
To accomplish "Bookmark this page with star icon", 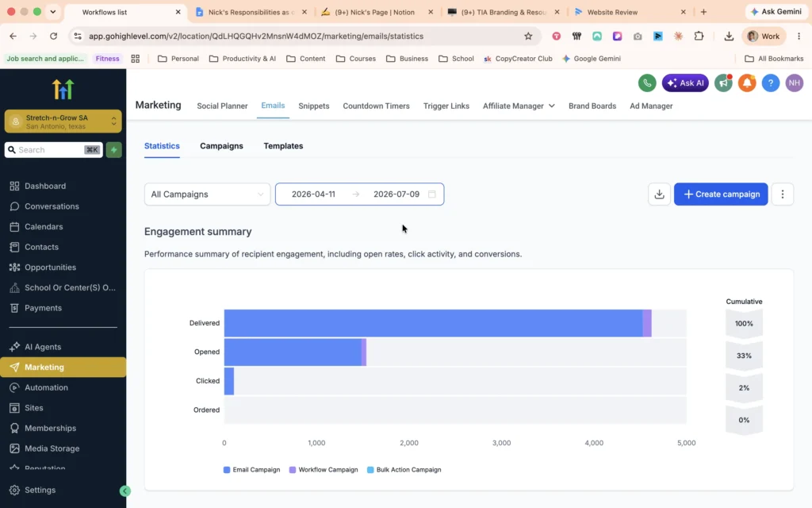I will tap(528, 36).
